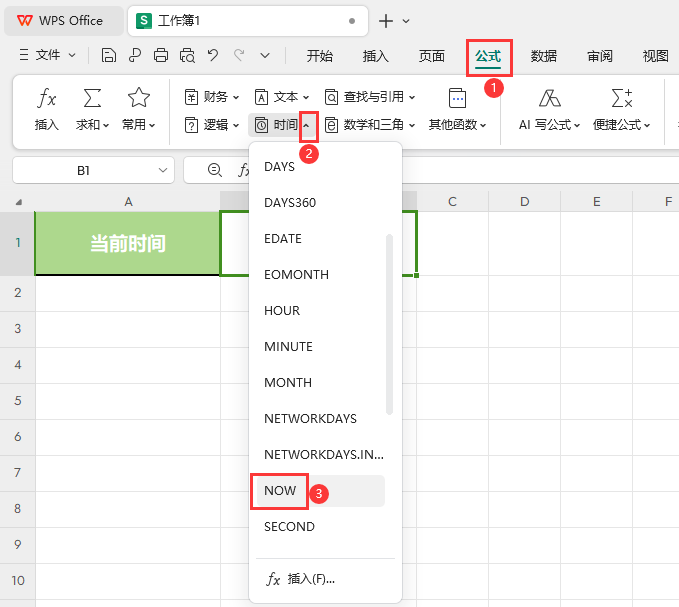
Task: Switch to the 页面 ribbon tab
Action: [x=432, y=56]
